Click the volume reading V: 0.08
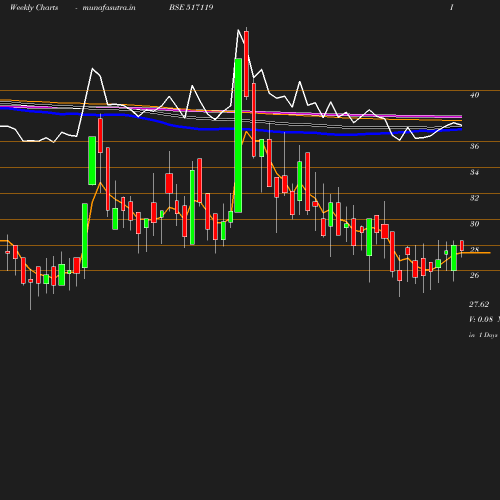 pos(481,319)
